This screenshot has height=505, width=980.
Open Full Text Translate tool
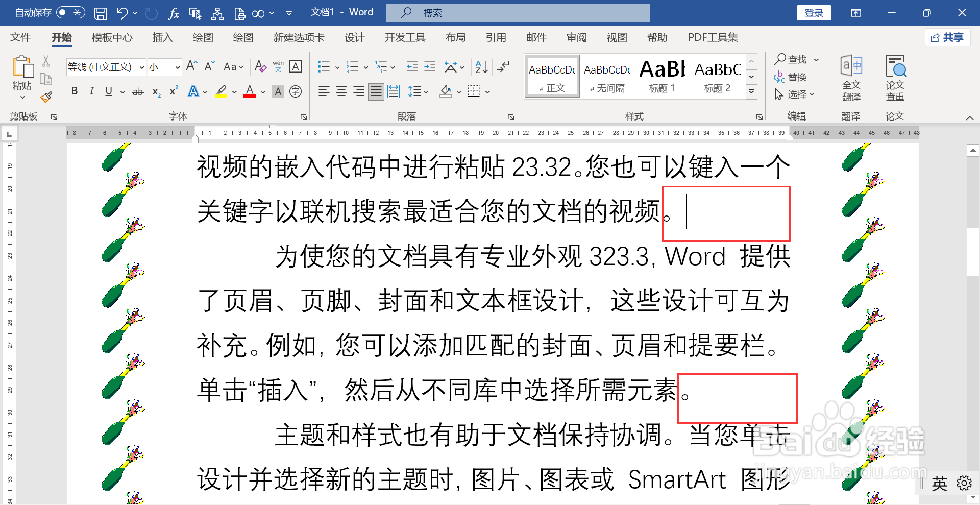(851, 79)
